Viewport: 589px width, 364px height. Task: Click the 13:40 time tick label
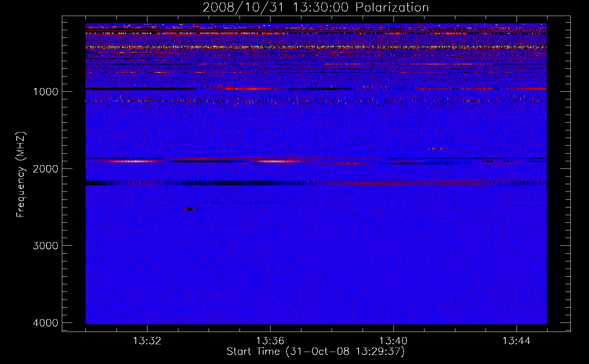(x=394, y=341)
